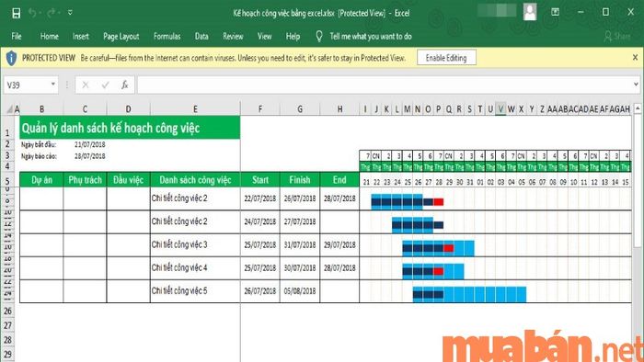Click the Protected View shield icon
644x362 pixels.
click(11, 58)
